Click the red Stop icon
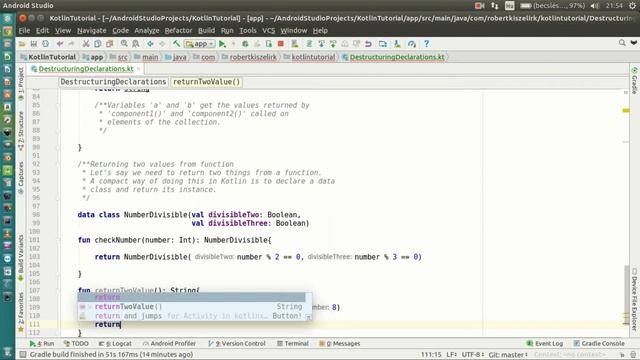 280,44
